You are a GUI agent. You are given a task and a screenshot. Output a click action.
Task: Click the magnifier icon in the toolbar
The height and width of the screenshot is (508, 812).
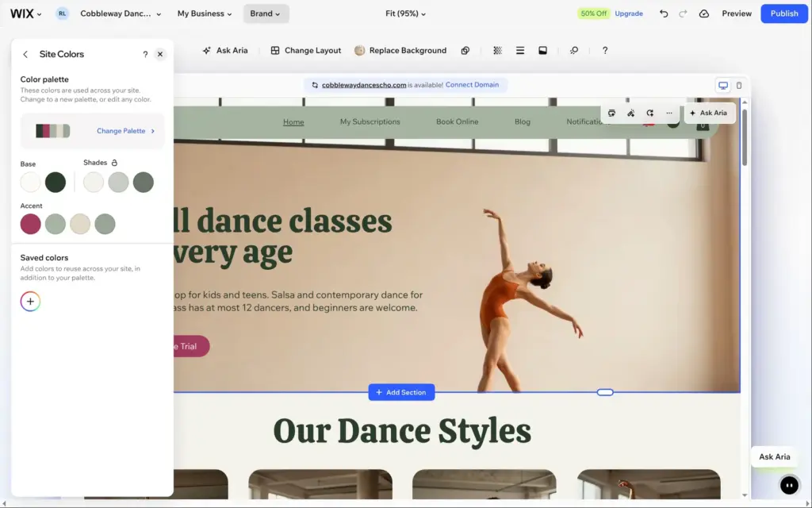pos(574,50)
